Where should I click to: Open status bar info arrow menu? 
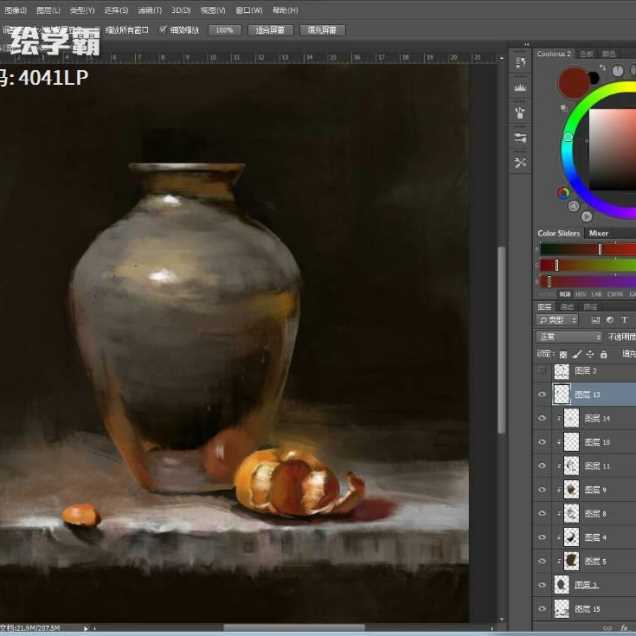pyautogui.click(x=86, y=628)
